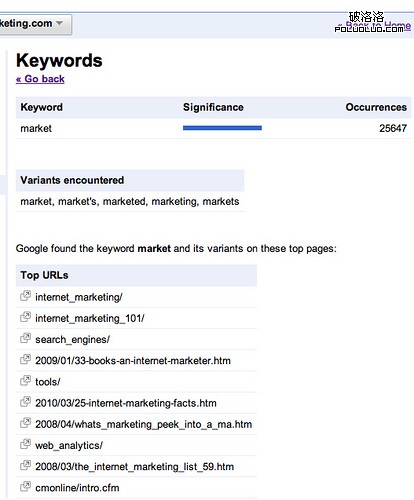414x500 pixels.
Task: Select the Significance column header
Action: [213, 107]
